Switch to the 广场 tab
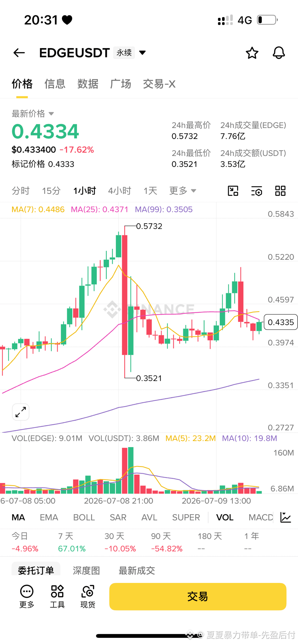This screenshot has height=644, width=298. 121,84
